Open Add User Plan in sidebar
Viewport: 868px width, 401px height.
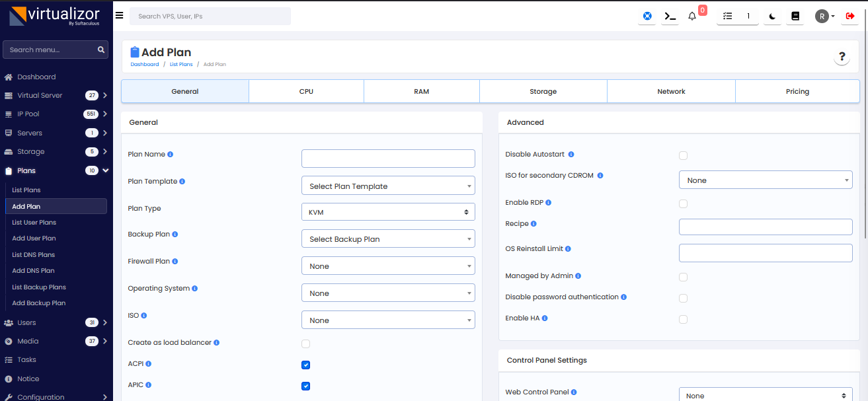pyautogui.click(x=34, y=238)
